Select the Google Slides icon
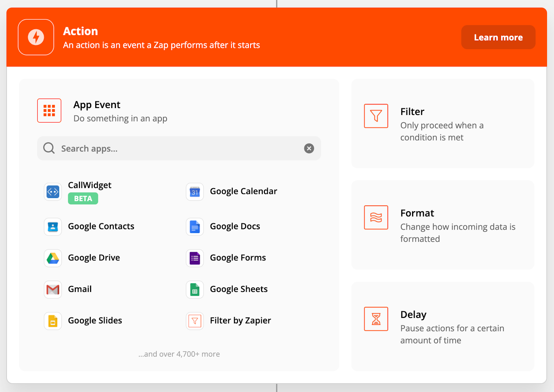554x392 pixels. [x=53, y=321]
